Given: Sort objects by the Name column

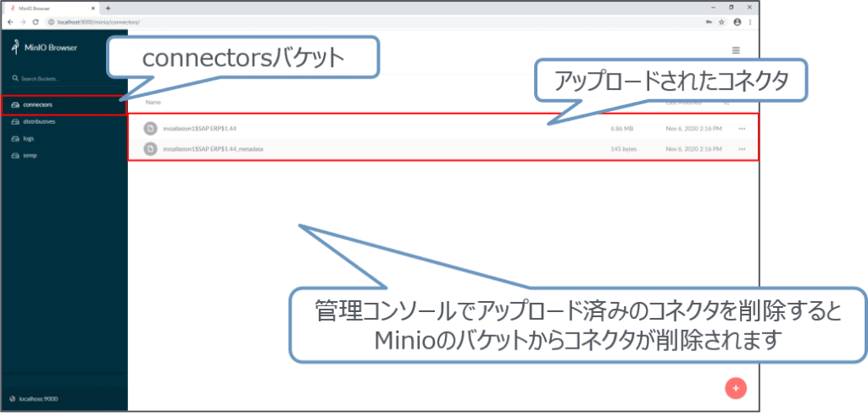Looking at the screenshot, I should pyautogui.click(x=153, y=102).
